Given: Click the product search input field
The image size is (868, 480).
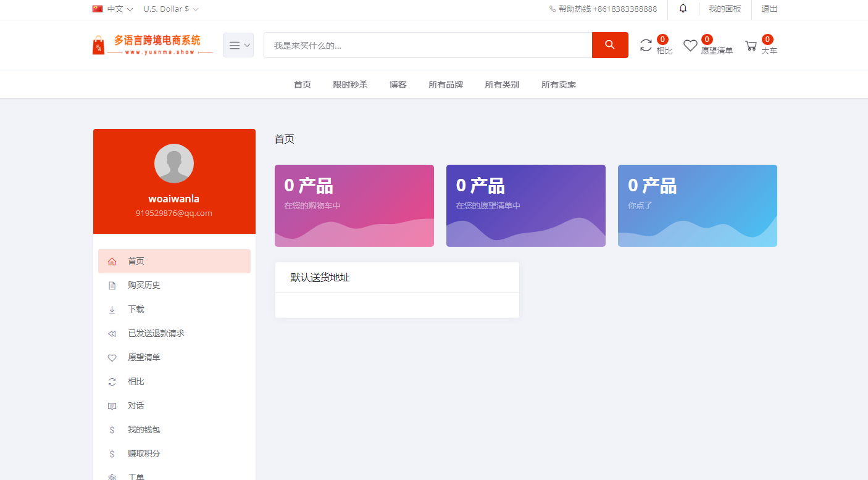Looking at the screenshot, I should coord(427,46).
